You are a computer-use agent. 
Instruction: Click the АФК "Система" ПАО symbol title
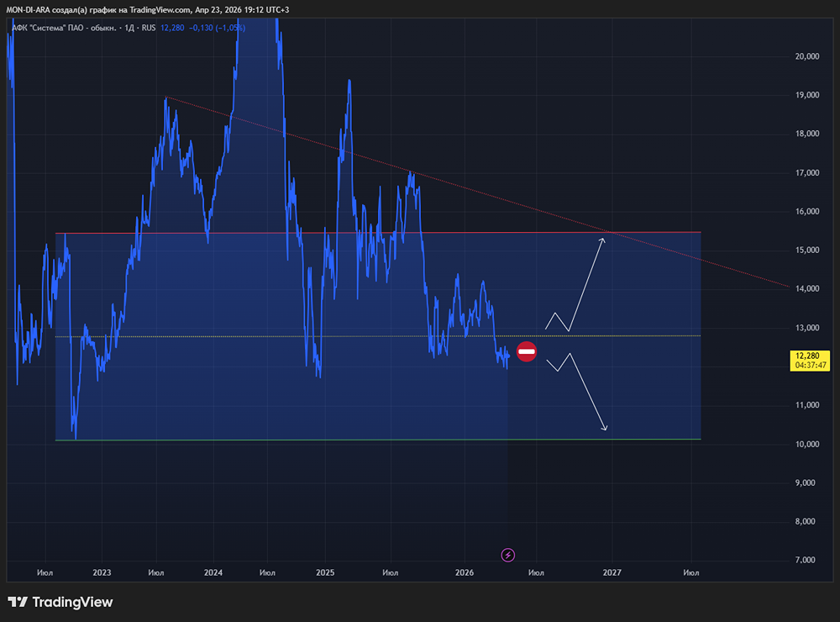[64, 28]
